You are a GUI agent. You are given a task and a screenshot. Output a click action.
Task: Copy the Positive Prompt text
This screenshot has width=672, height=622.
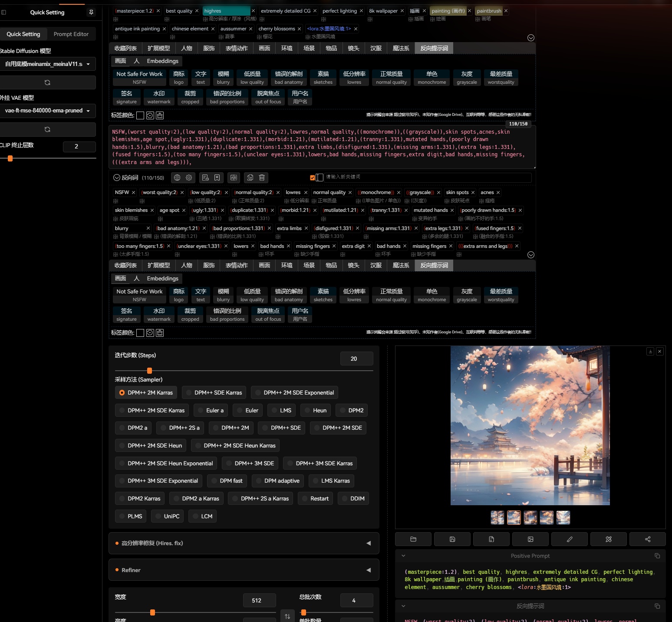point(657,556)
